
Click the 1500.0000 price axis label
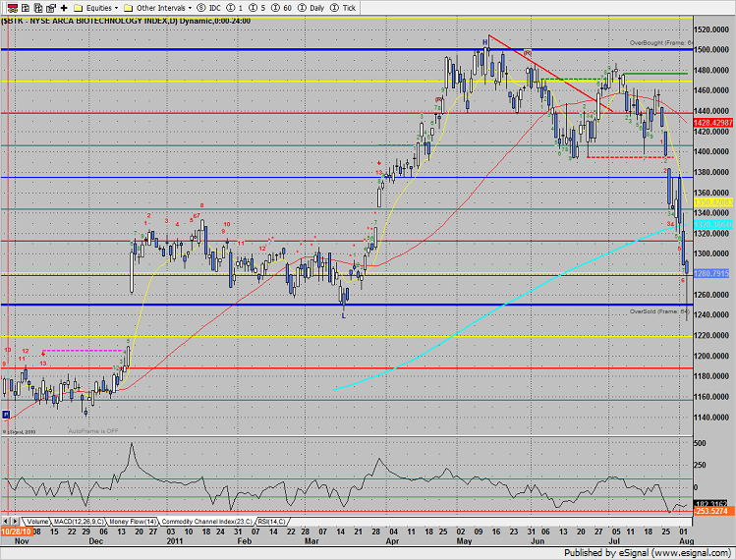pyautogui.click(x=711, y=49)
